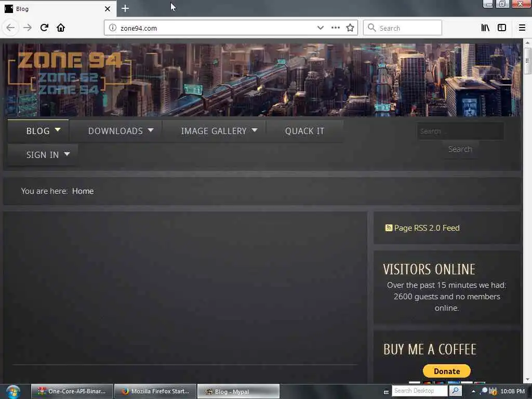532x399 pixels.
Task: Select the Blog browser tab
Action: point(58,9)
